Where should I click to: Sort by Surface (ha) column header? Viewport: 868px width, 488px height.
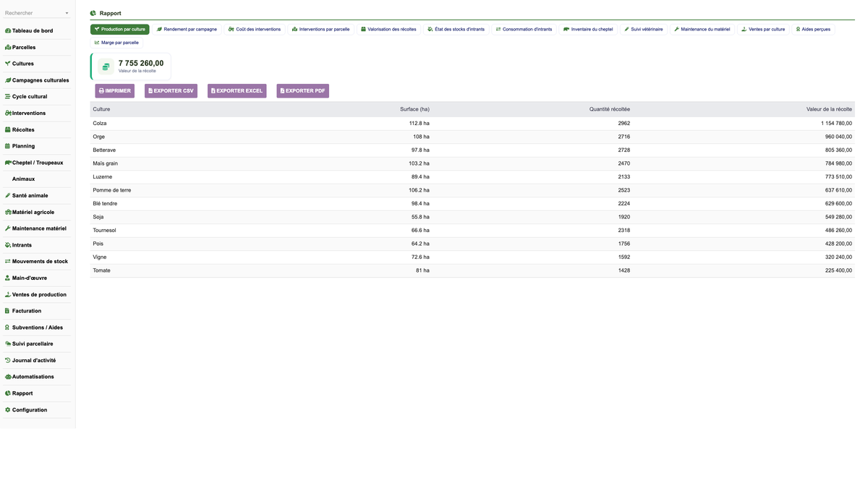[414, 109]
